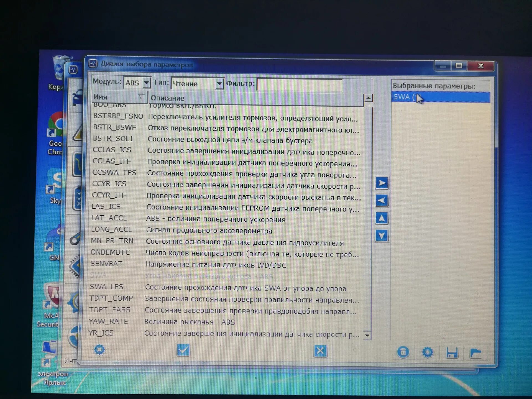Click checklist icon in background sidebar
This screenshot has width=532, height=399.
pos(77,198)
